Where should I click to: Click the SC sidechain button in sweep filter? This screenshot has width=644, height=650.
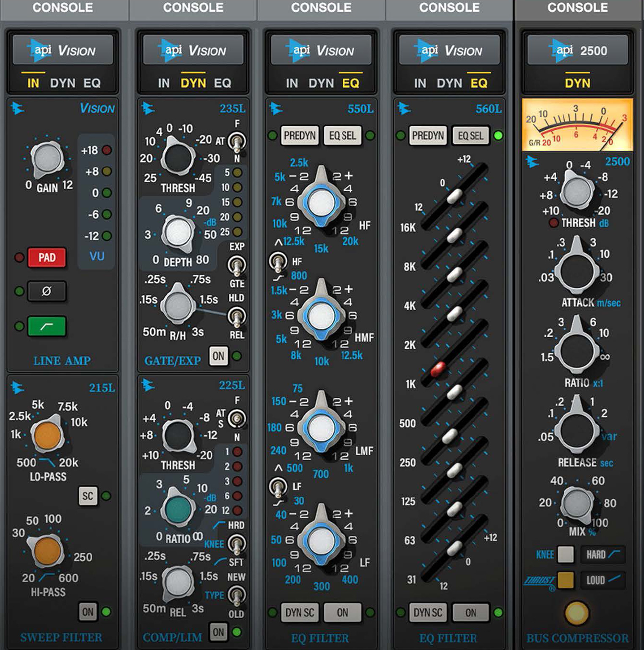click(88, 496)
